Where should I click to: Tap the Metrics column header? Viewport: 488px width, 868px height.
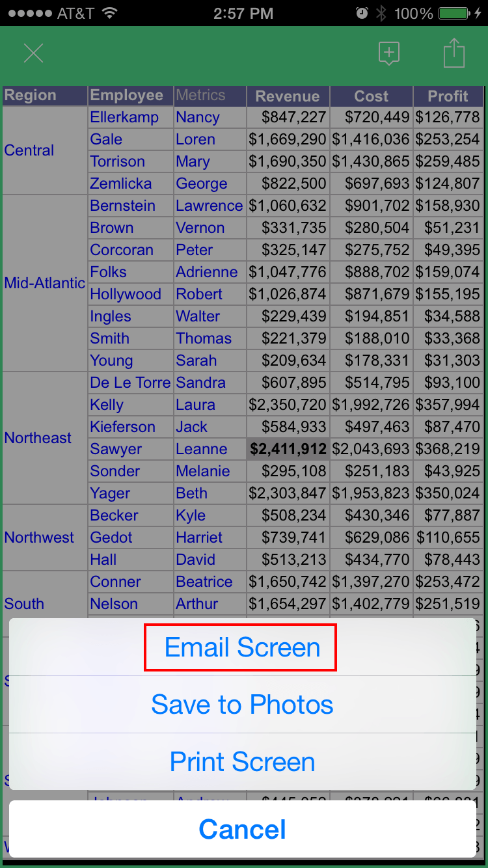[x=210, y=96]
